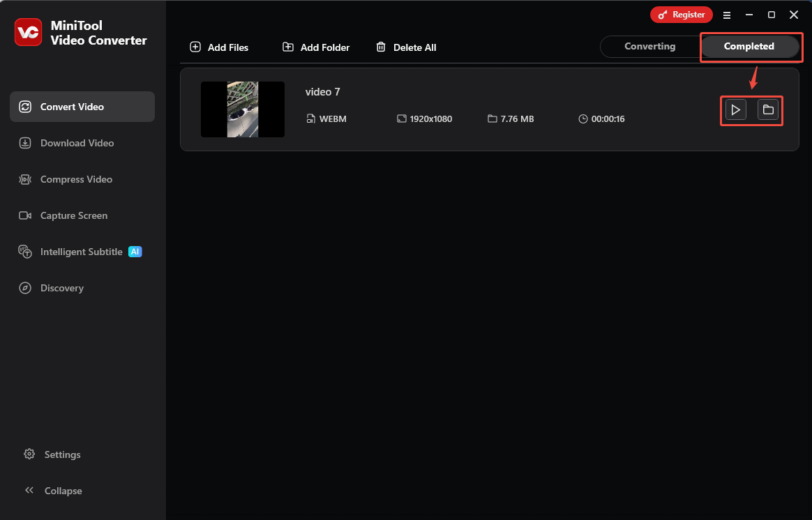Switch to the Converting tab
Viewport: 812px width, 520px height.
[649, 46]
